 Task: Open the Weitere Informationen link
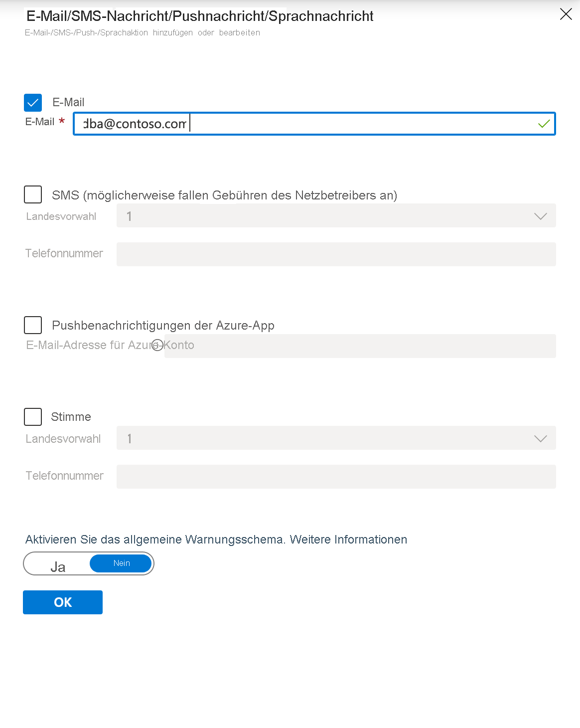point(348,540)
